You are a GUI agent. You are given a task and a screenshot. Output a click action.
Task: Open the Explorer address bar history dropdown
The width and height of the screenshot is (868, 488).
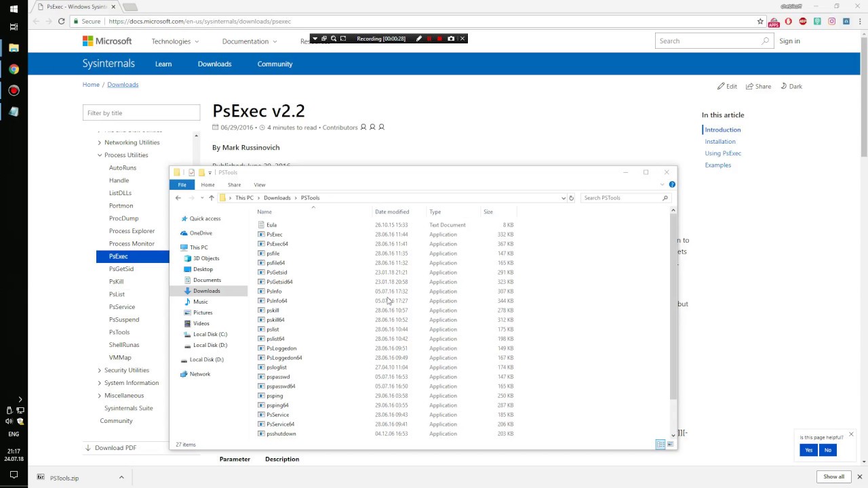click(x=563, y=198)
